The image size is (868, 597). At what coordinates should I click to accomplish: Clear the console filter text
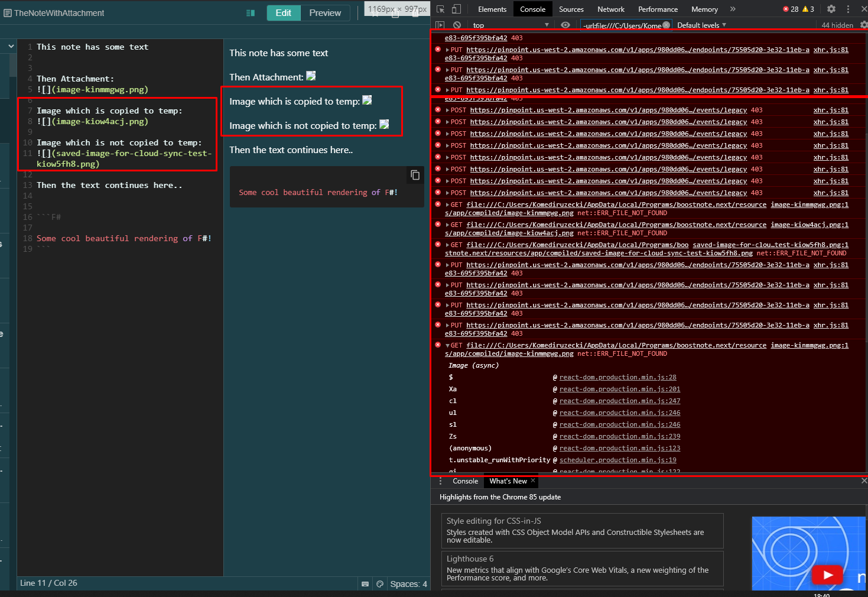[667, 25]
